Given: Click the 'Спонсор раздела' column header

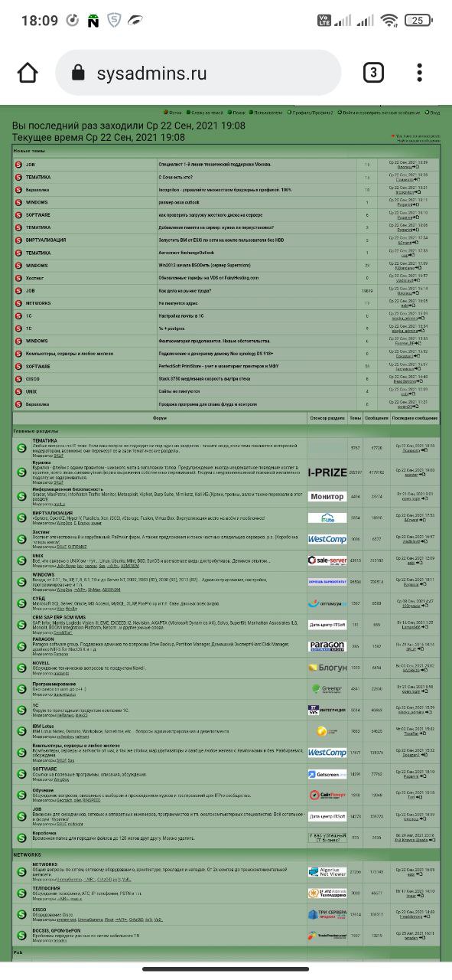Looking at the screenshot, I should tap(327, 419).
